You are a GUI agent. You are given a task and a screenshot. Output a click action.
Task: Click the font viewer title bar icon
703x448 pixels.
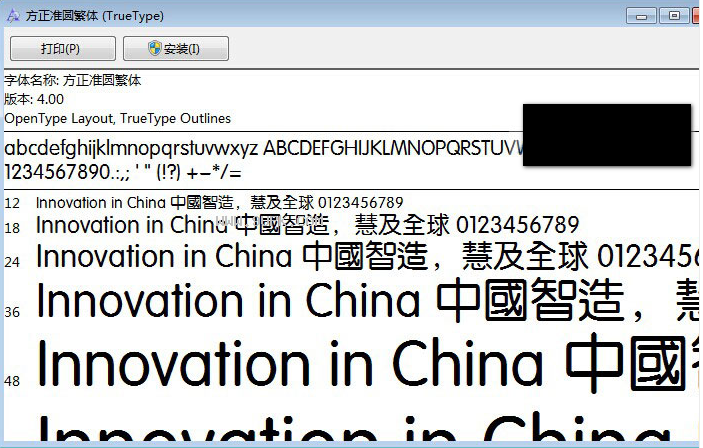13,16
